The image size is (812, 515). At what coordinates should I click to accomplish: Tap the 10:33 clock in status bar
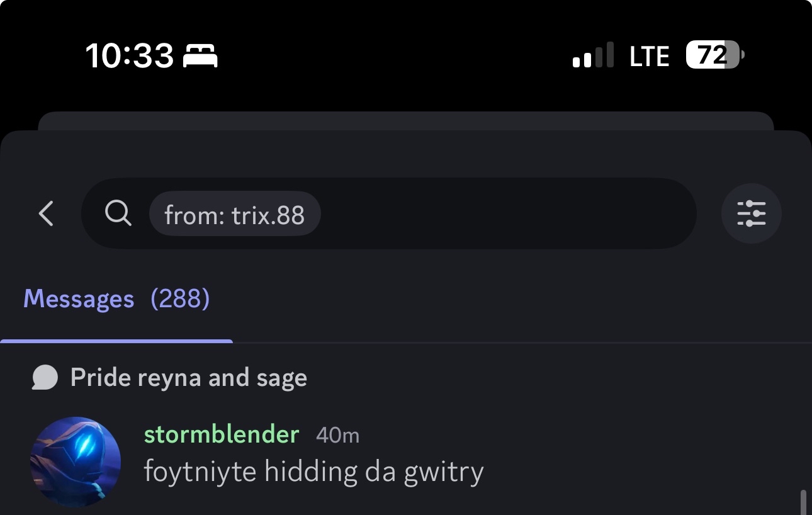tap(129, 57)
